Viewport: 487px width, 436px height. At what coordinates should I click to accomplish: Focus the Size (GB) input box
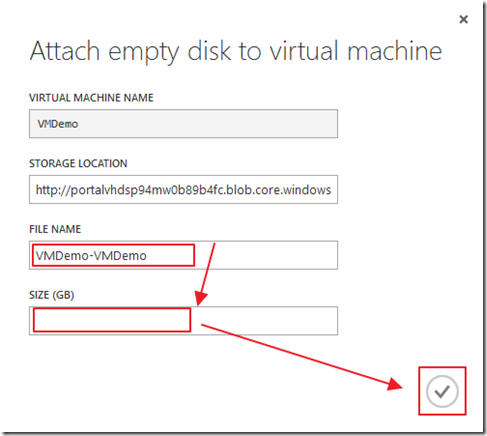coord(183,321)
